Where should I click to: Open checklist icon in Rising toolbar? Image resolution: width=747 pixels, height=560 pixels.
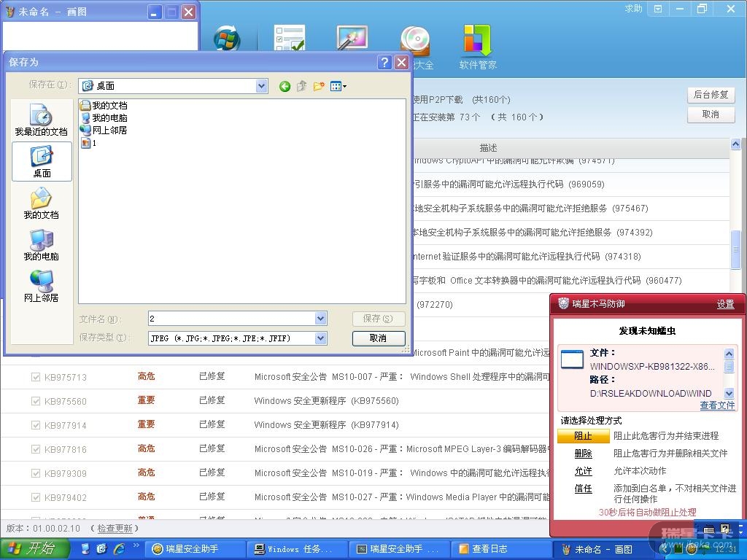289,38
